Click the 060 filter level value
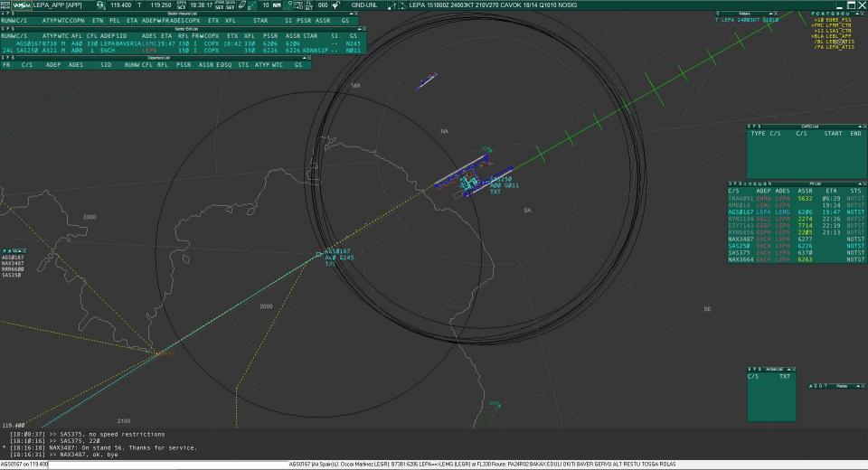 (x=323, y=5)
